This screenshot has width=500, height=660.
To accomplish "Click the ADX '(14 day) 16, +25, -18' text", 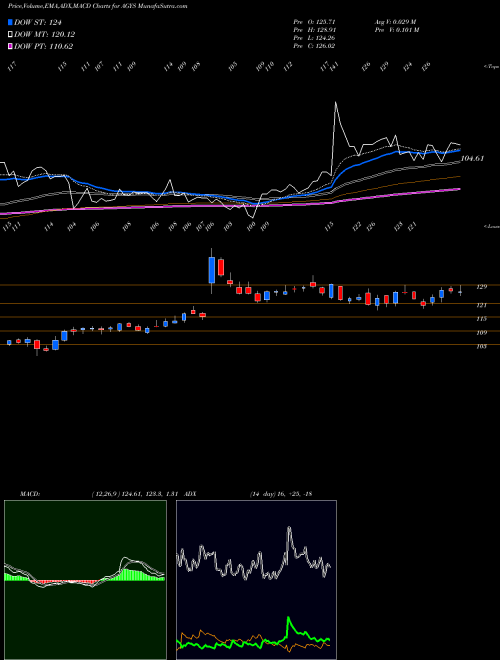I will click(x=281, y=494).
